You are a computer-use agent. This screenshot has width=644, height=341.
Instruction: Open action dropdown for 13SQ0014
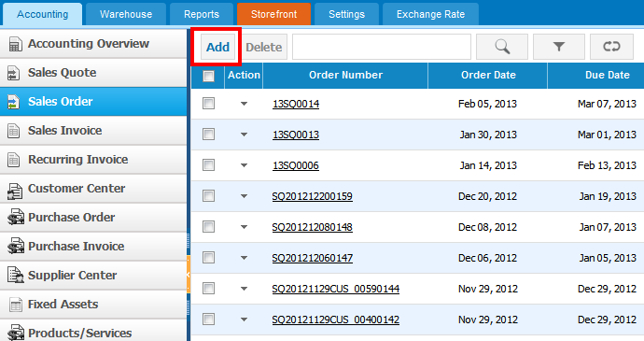point(244,104)
